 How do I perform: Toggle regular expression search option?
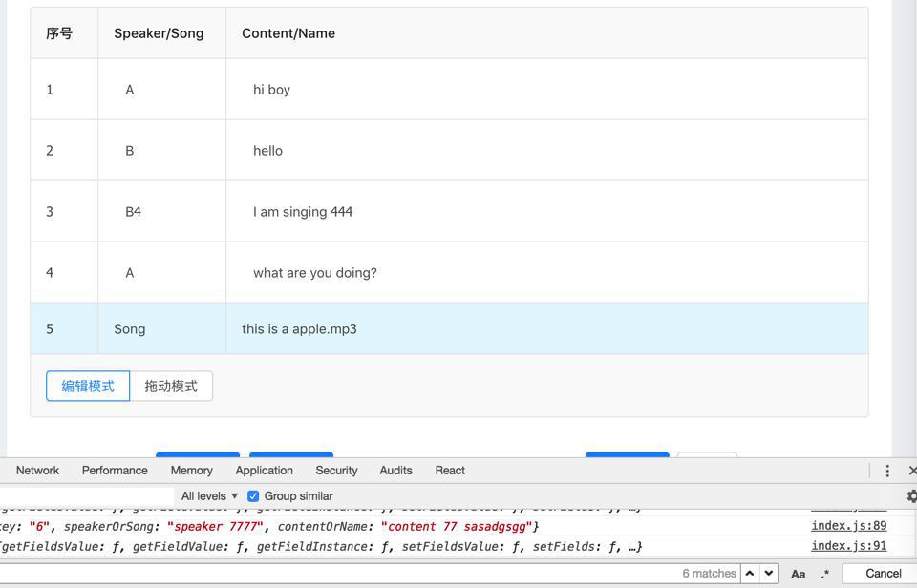(x=824, y=574)
